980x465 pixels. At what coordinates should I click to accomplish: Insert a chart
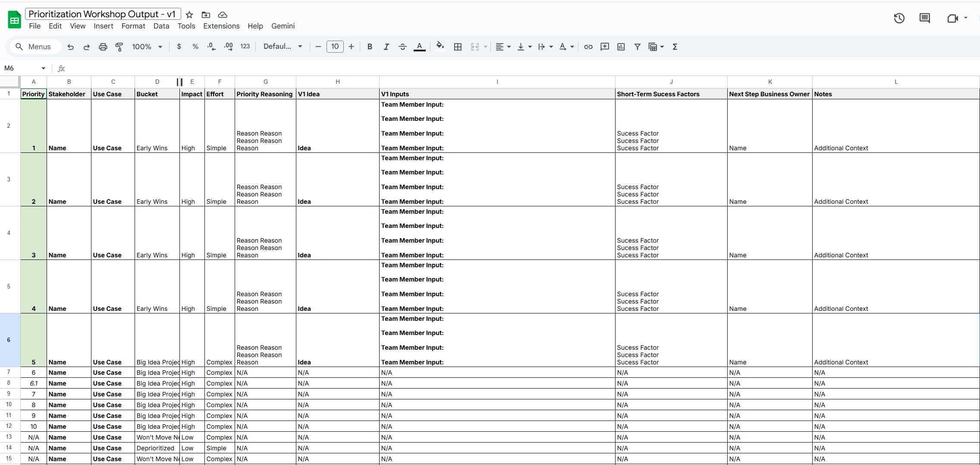tap(621, 47)
